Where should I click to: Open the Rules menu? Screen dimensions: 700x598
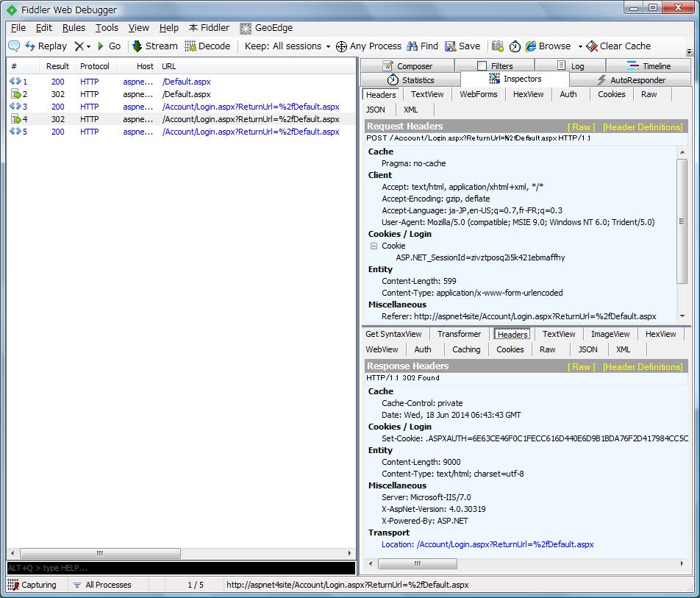[x=74, y=28]
